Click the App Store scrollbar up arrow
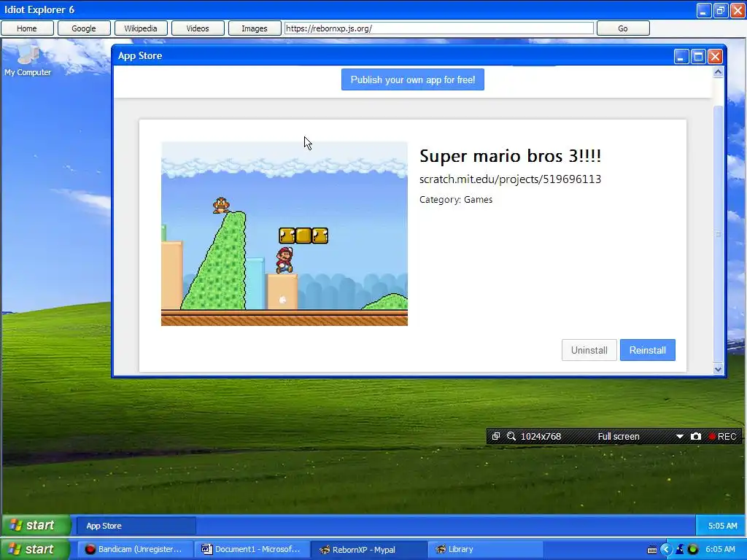Image resolution: width=747 pixels, height=560 pixels. point(718,72)
